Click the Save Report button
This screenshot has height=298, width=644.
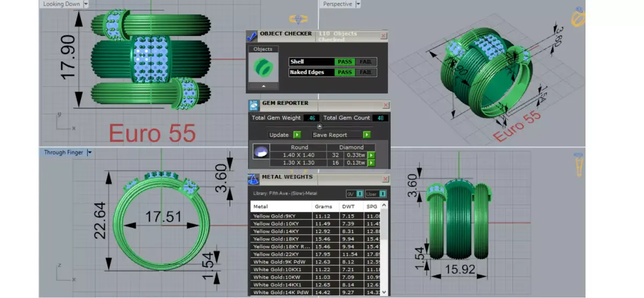337,135
